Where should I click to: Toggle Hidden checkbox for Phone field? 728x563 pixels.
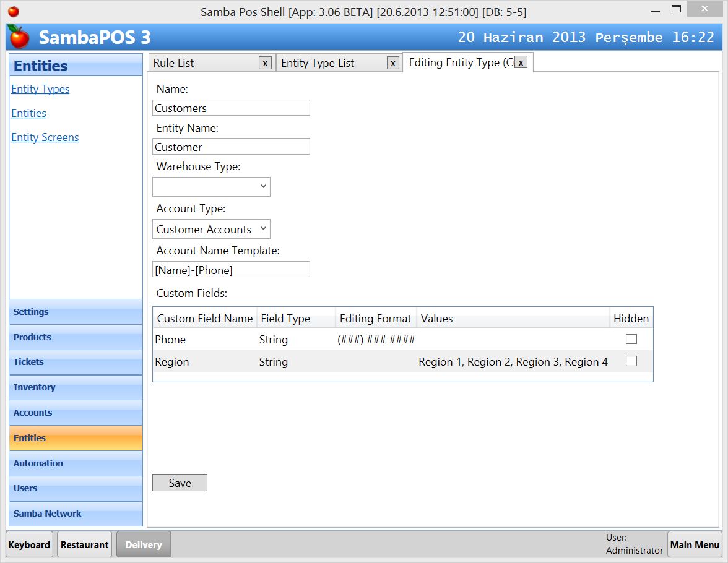(631, 339)
